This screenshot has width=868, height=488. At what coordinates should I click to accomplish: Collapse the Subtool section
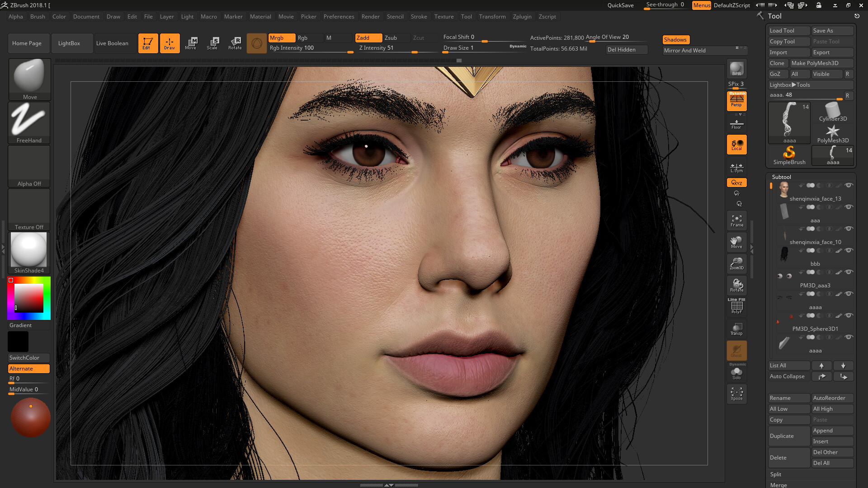[782, 177]
